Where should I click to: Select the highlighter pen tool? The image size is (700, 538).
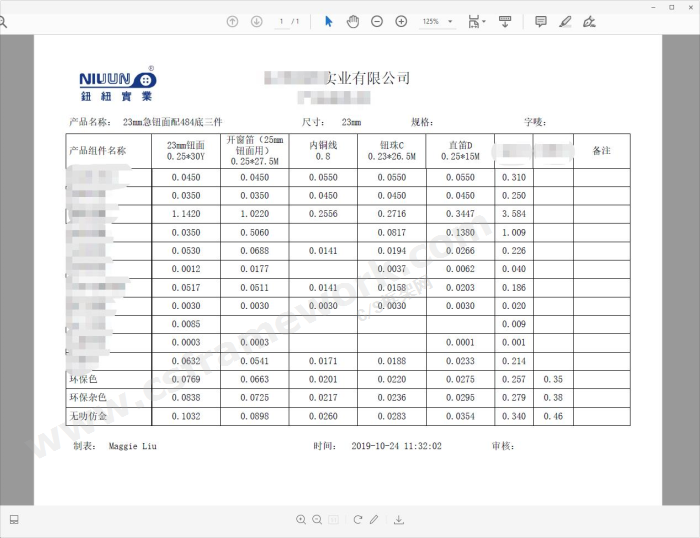tap(565, 21)
